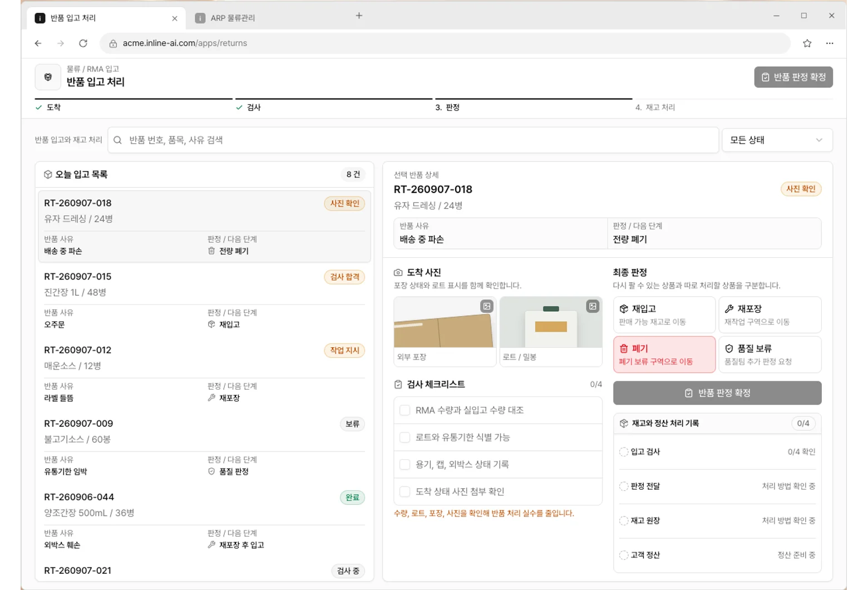Open the 로트 / 밀봉 photo thumbnail
Screen dimensions: 868x590
551,331
